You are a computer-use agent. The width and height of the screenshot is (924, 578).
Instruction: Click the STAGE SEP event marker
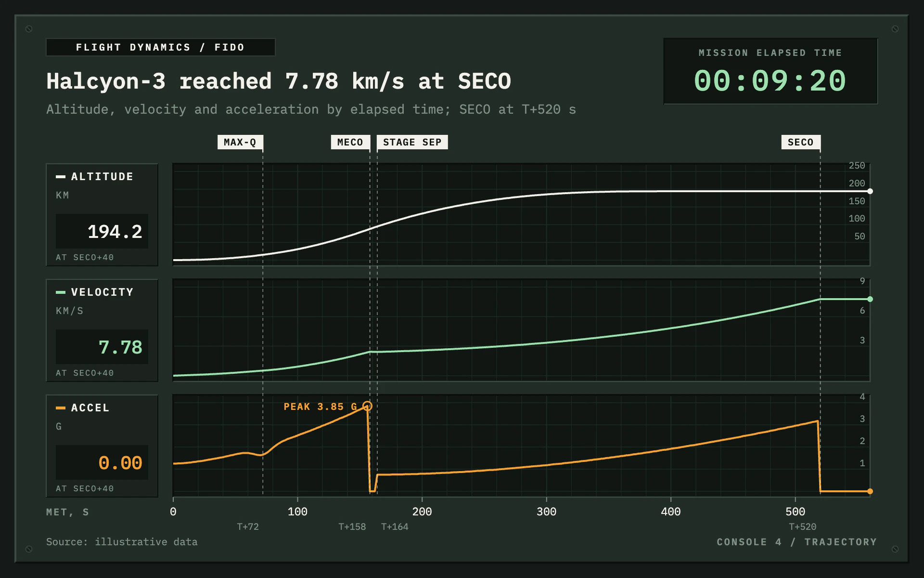(412, 142)
